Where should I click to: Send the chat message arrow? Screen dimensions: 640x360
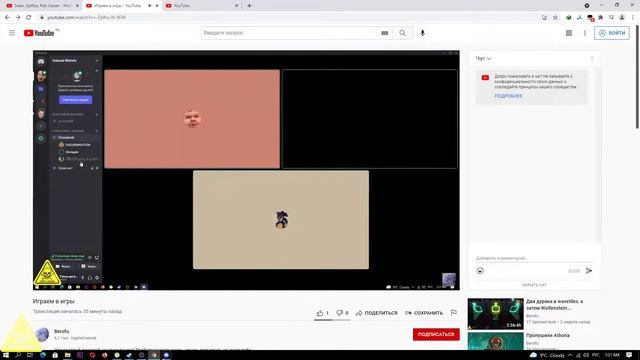coord(589,271)
